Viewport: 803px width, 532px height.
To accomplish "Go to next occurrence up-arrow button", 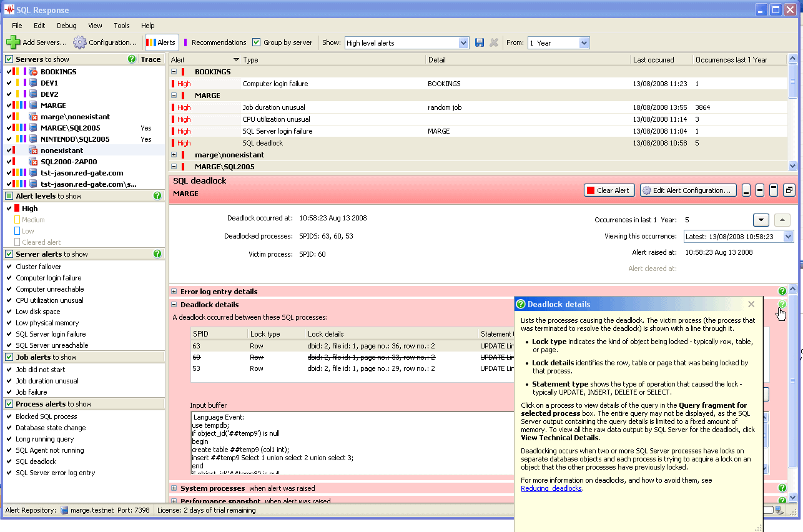I will 782,220.
